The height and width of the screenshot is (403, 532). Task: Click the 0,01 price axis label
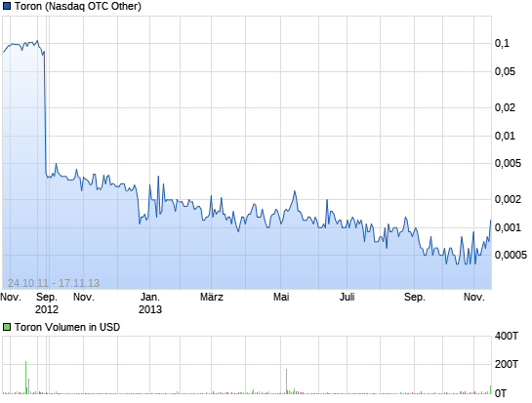tap(505, 136)
